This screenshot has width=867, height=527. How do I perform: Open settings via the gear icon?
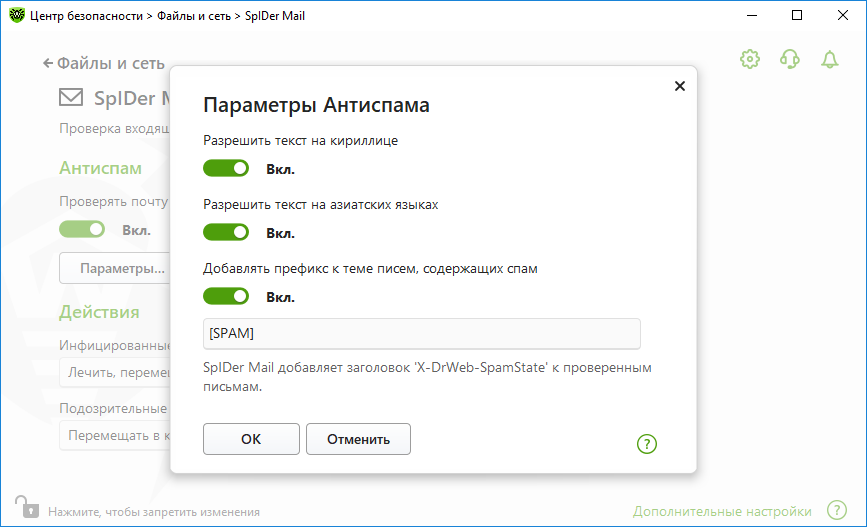[750, 59]
